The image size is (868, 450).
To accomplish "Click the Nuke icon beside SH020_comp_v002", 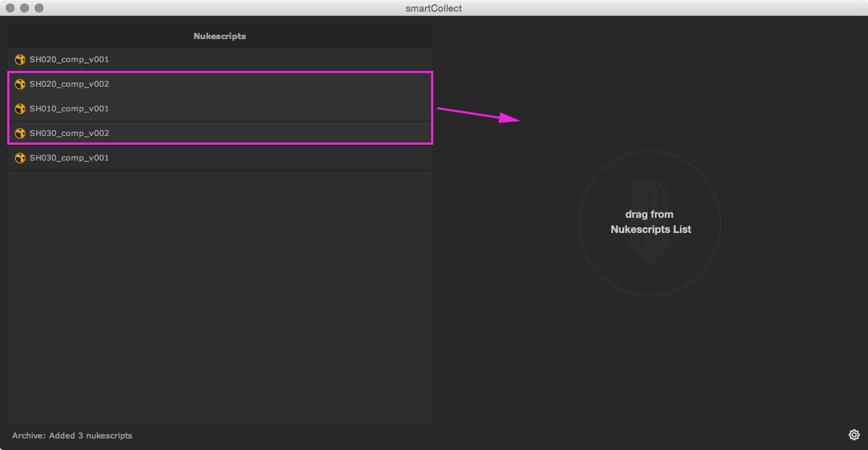I will 20,84.
